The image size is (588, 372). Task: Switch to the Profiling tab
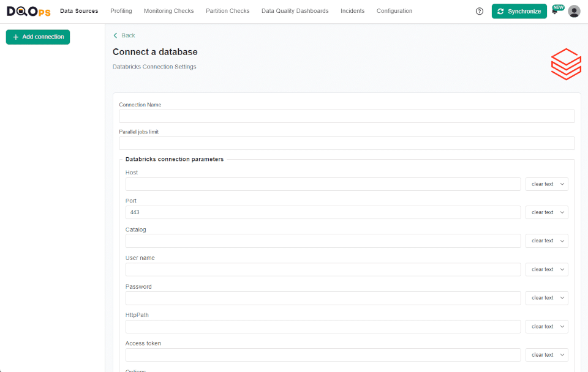pyautogui.click(x=121, y=11)
